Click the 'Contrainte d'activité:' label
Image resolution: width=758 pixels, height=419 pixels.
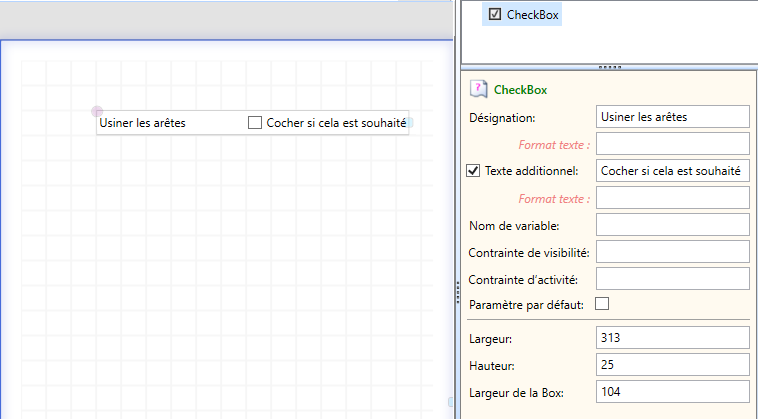point(523,280)
